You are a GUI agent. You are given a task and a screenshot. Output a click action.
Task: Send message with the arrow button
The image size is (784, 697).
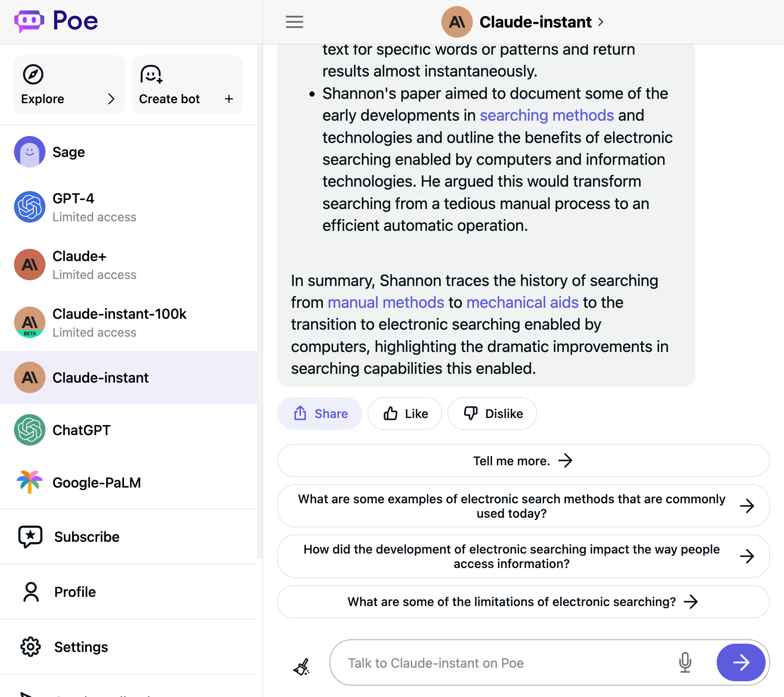tap(741, 663)
